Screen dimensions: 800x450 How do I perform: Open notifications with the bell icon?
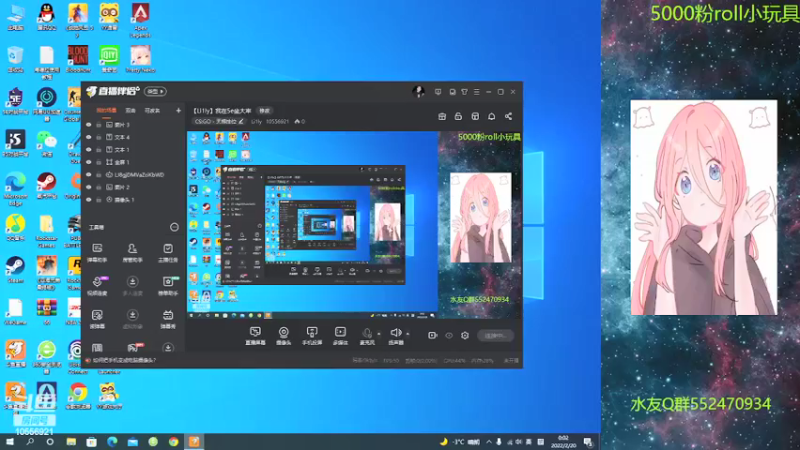pyautogui.click(x=491, y=116)
